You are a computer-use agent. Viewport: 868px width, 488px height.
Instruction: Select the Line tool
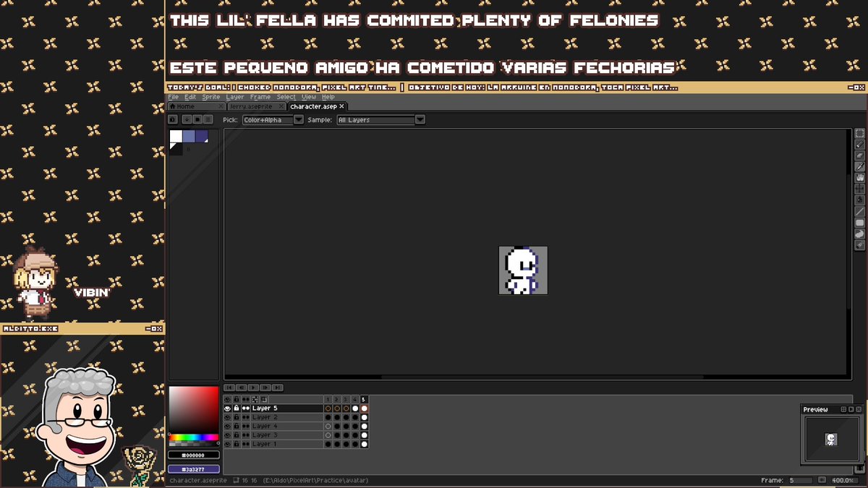pos(860,212)
